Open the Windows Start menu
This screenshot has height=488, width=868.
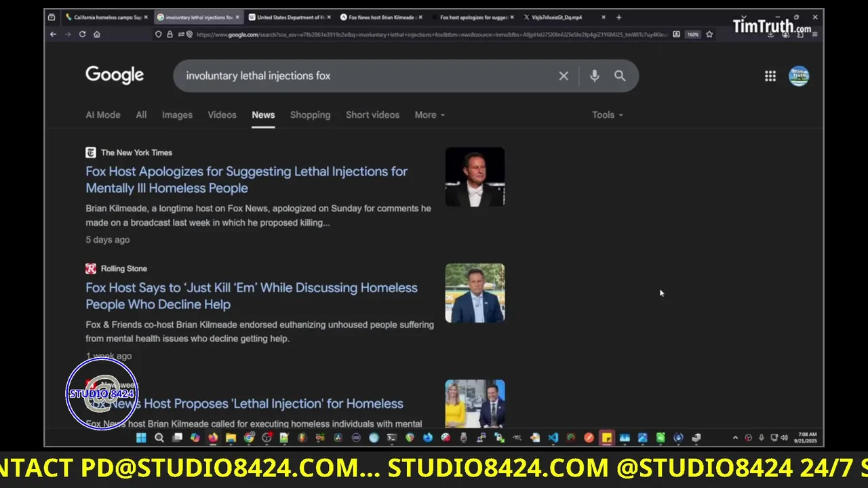tap(141, 438)
